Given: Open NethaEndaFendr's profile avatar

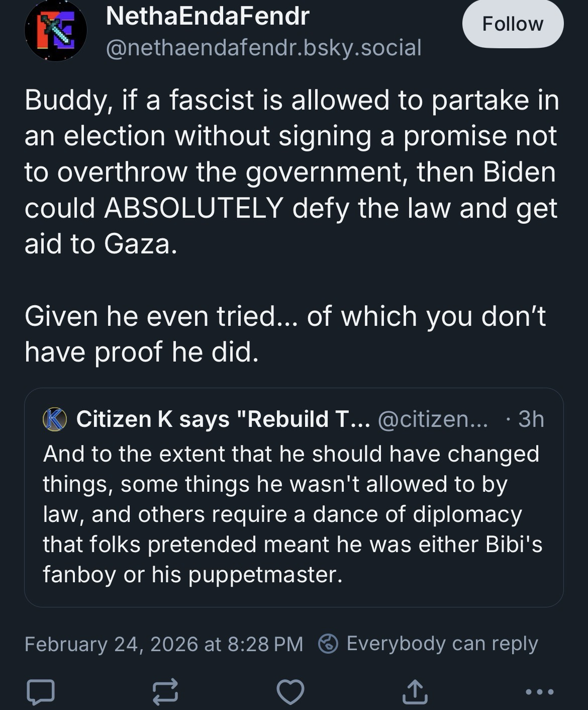Looking at the screenshot, I should 55,31.
